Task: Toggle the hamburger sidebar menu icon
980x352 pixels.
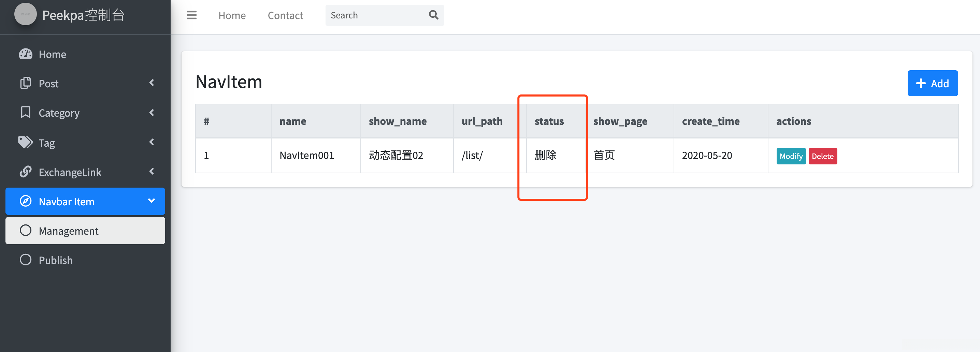Action: [191, 15]
